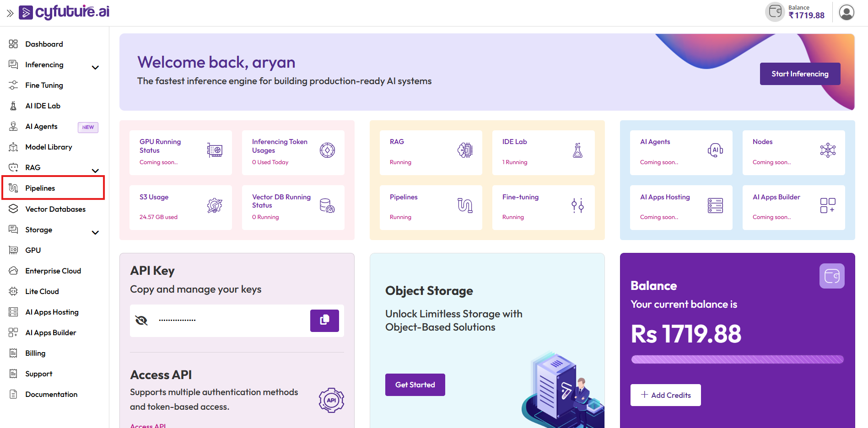
Task: Click the IDE Lab flask icon
Action: pos(577,150)
